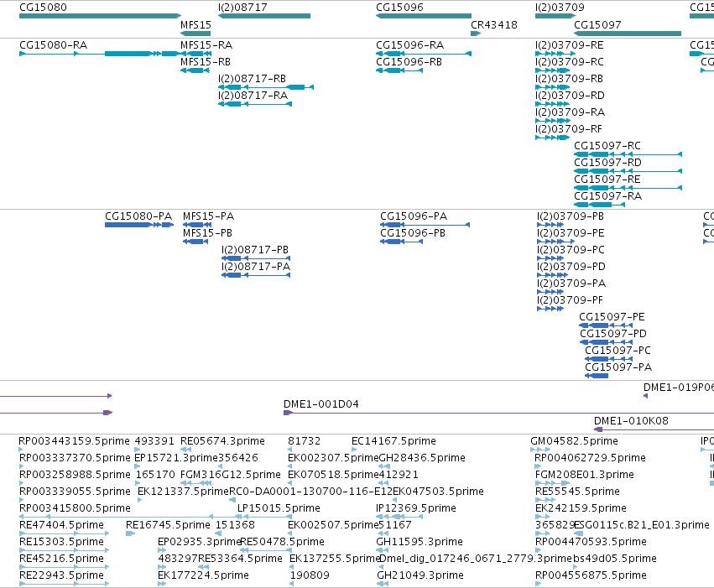
Task: Select the CG15080 gene label
Action: coord(43,8)
